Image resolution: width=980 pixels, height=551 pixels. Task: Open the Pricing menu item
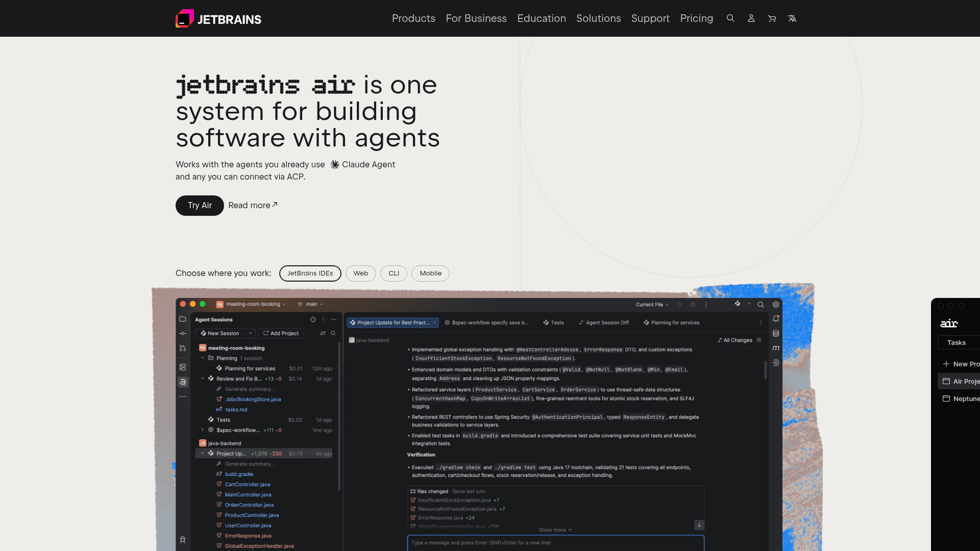click(x=697, y=18)
